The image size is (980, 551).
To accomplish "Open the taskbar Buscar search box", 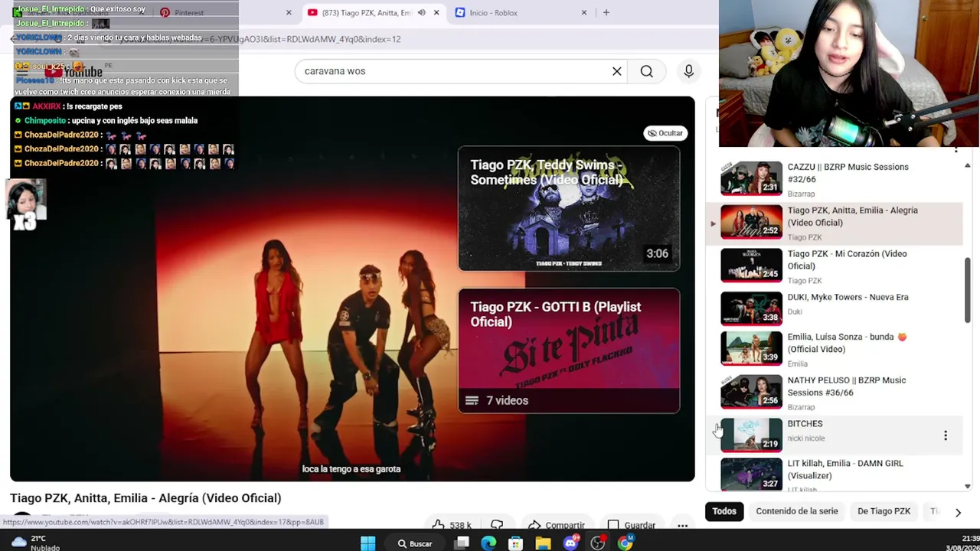I will pyautogui.click(x=416, y=543).
